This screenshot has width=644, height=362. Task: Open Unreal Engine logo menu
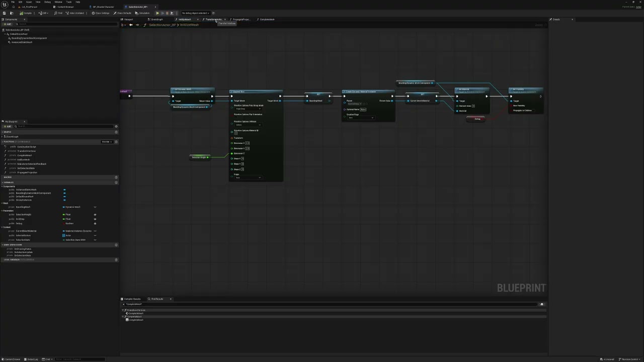coord(6,4)
